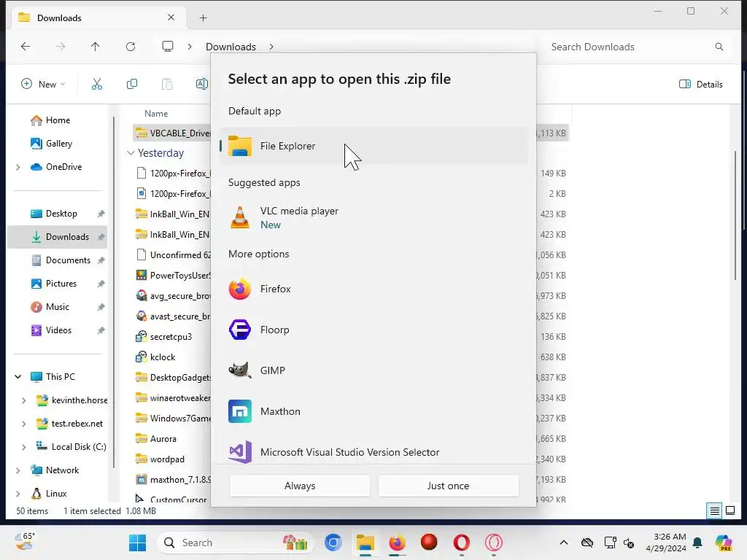Show hidden system tray icons
This screenshot has height=560, width=747.
[564, 542]
